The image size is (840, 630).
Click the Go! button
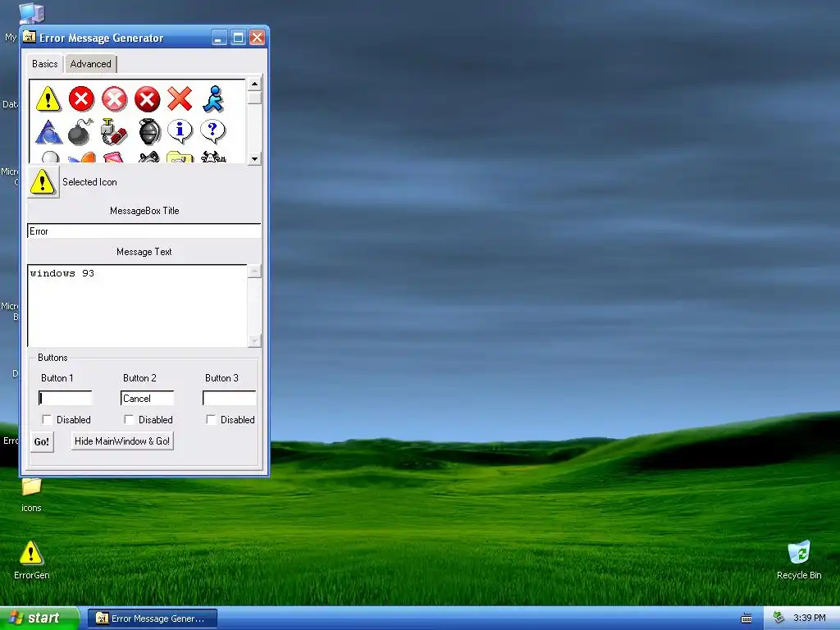pos(42,442)
